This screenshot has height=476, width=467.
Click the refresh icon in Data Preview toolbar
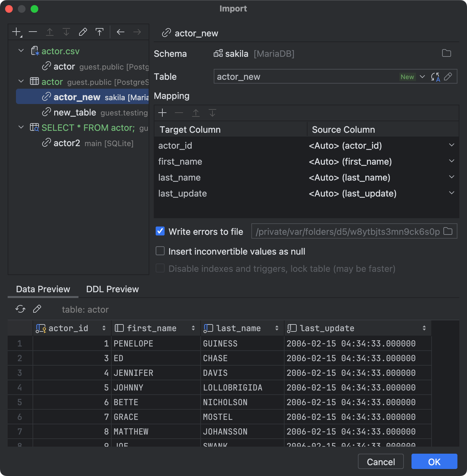[x=20, y=309]
